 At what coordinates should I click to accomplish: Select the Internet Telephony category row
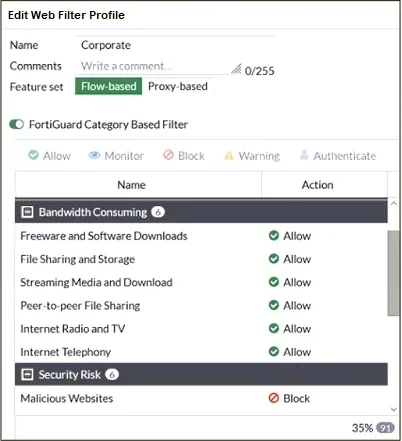[x=201, y=352]
